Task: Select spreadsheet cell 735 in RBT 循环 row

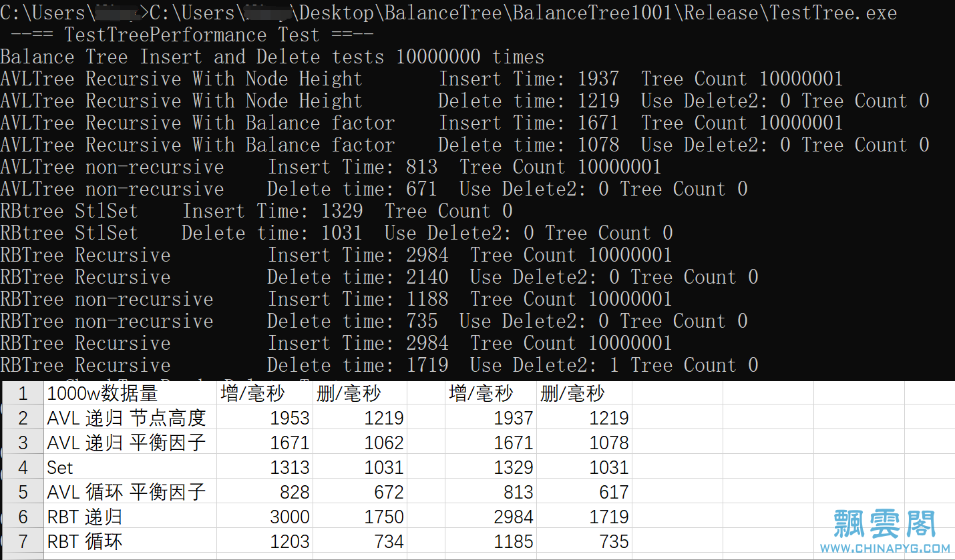Action: (x=584, y=541)
